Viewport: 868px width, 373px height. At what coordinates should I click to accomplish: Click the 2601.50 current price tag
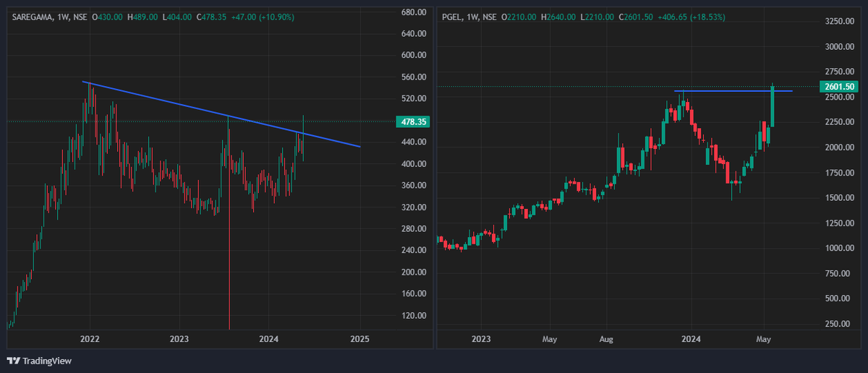click(x=838, y=87)
